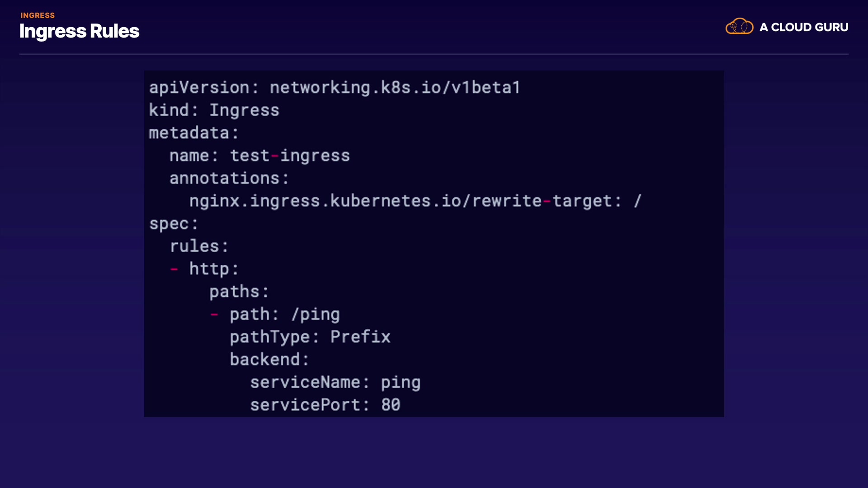Screen dimensions: 868x488
Task: Click the "rules:" key in the spec
Action: (199, 247)
